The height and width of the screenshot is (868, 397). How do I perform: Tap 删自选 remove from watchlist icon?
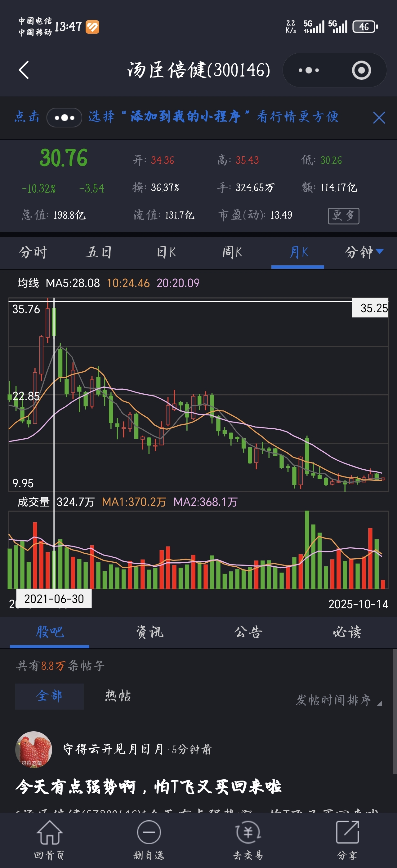(x=149, y=840)
